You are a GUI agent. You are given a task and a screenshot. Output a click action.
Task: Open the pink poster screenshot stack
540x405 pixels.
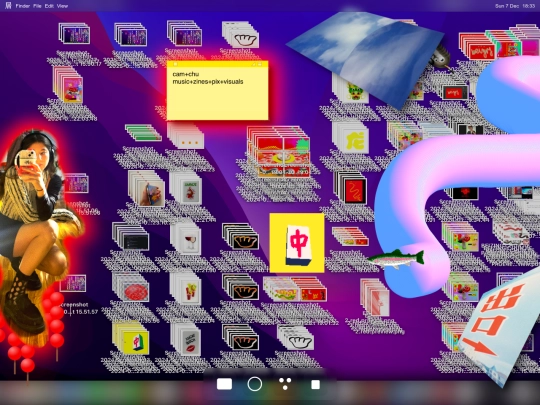[x=69, y=85]
